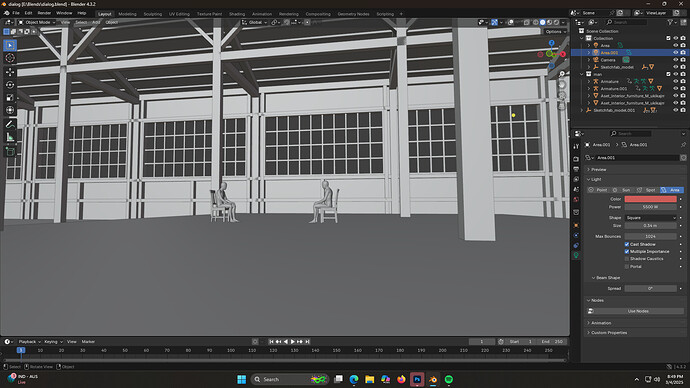Open the Render properties tab
690x388 pixels.
(576, 159)
